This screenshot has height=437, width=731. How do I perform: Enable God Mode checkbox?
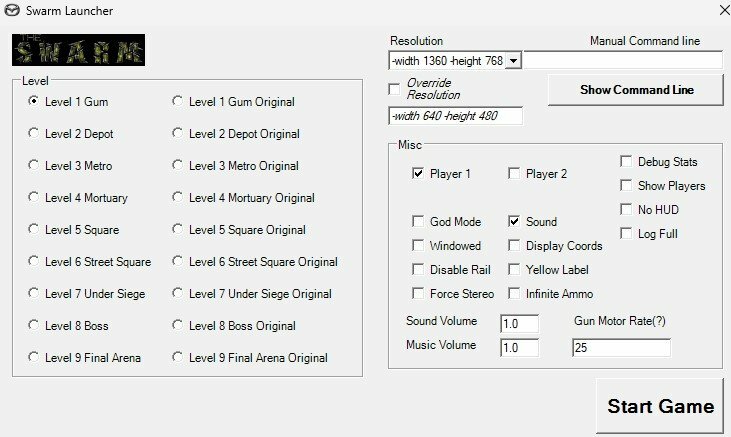[x=417, y=221]
